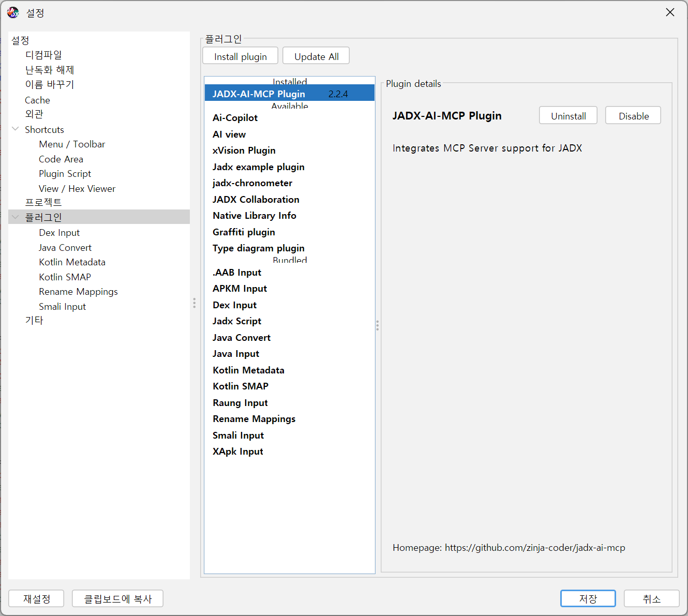Select AI view plugin in list

[289, 134]
